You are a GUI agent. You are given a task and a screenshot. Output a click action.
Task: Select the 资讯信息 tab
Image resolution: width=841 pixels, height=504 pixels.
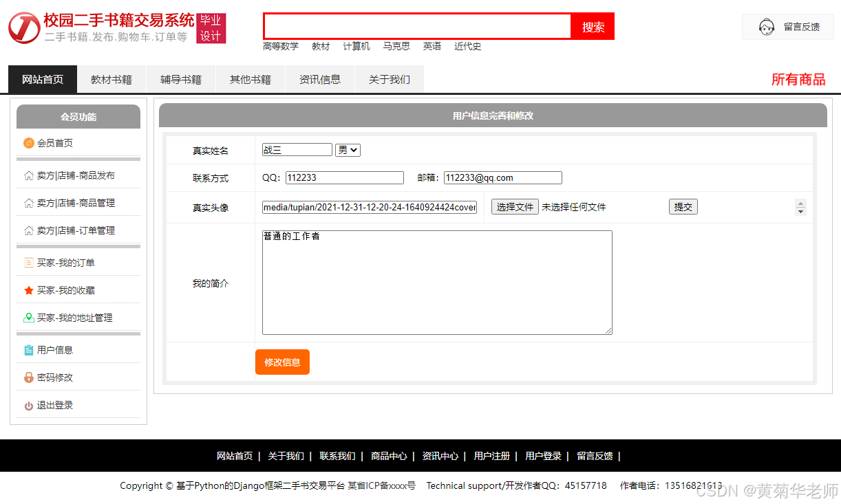point(320,79)
